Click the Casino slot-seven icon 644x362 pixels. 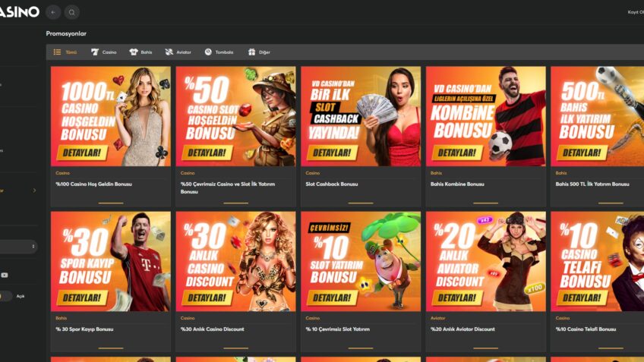point(95,52)
